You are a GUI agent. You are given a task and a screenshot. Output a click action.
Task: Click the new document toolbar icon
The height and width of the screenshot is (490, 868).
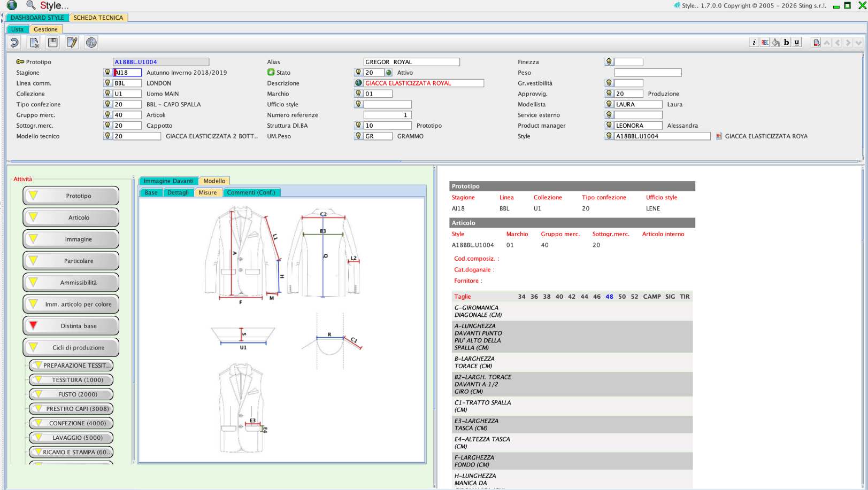(x=34, y=43)
